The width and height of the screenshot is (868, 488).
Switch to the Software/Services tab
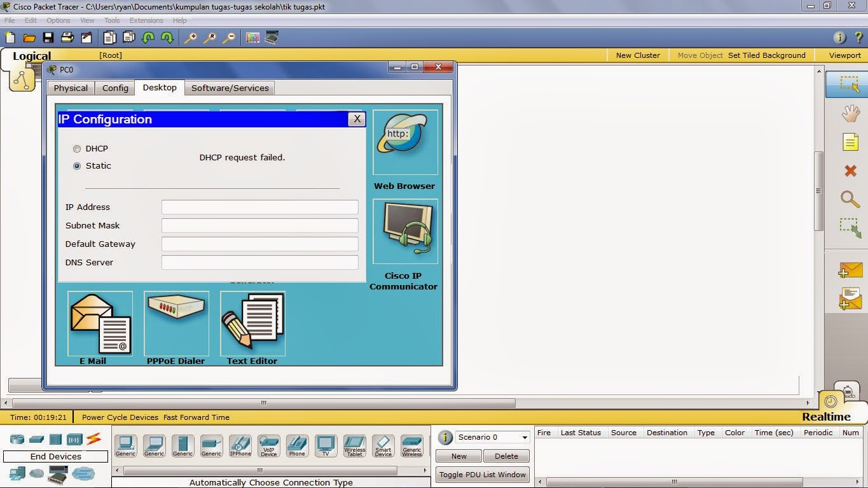tap(230, 88)
